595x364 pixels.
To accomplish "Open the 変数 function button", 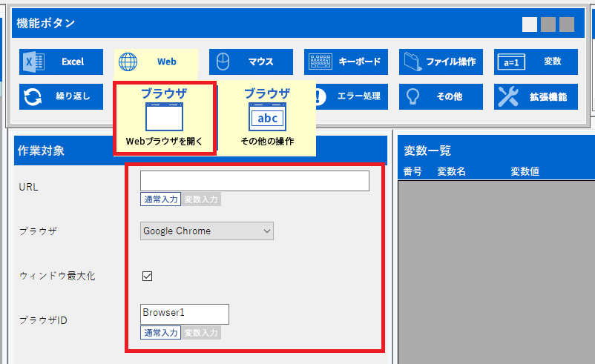I will 536,62.
